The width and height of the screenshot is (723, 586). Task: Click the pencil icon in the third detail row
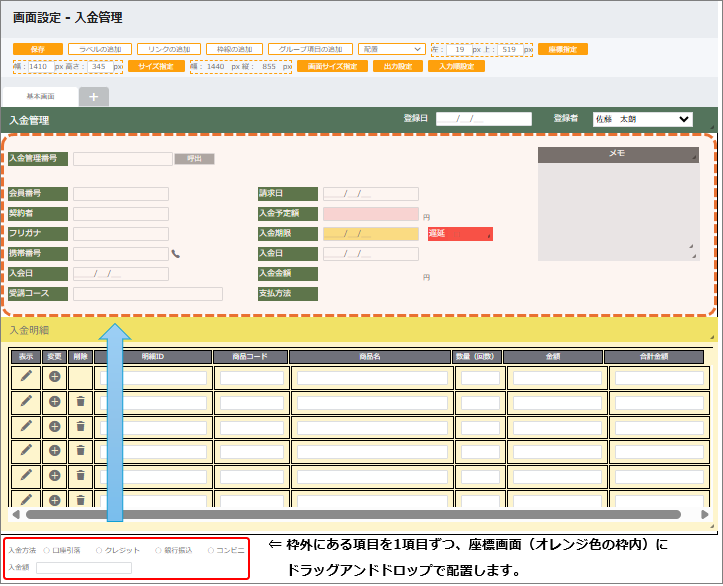[26, 426]
